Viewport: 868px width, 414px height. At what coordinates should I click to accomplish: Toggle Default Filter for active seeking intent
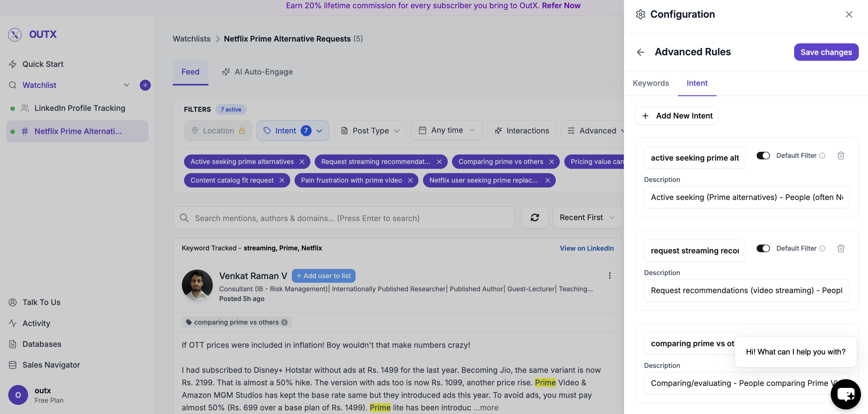click(763, 155)
